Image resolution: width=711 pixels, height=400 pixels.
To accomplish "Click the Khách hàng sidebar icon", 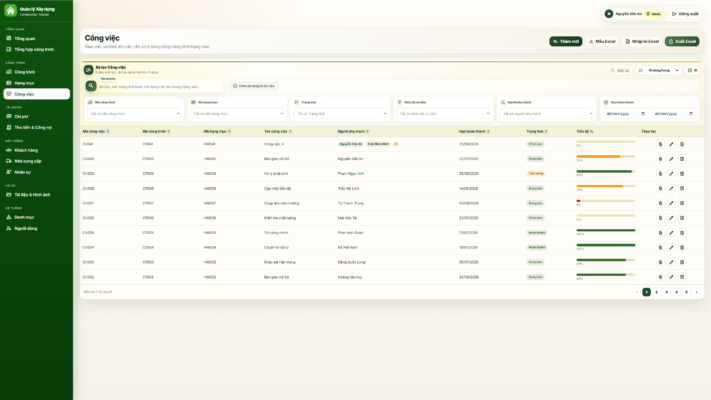I will (x=9, y=150).
